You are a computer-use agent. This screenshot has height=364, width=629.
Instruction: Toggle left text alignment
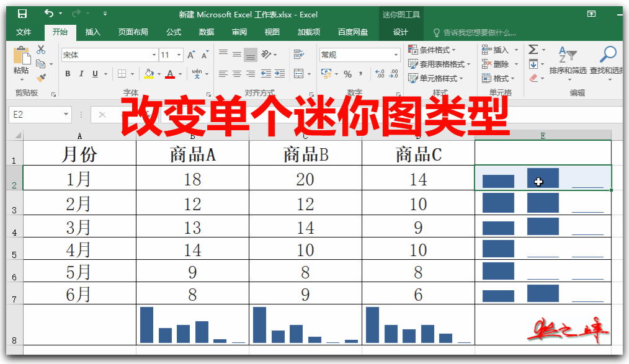pos(223,74)
